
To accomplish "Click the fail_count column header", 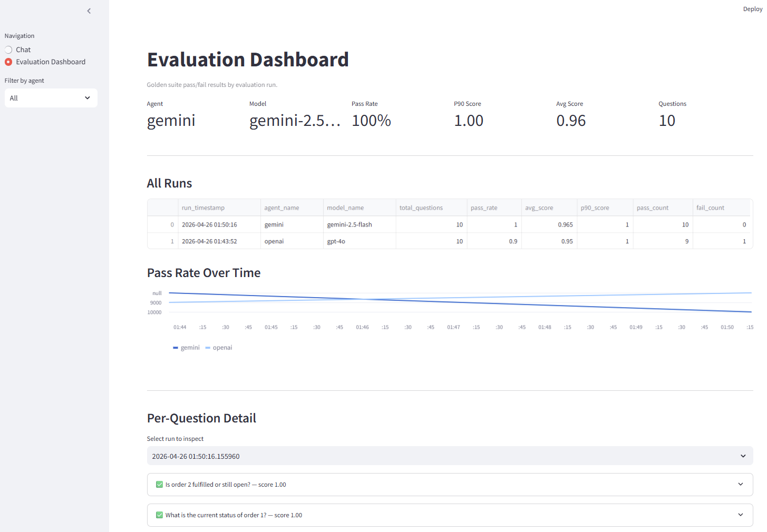I will pos(721,208).
